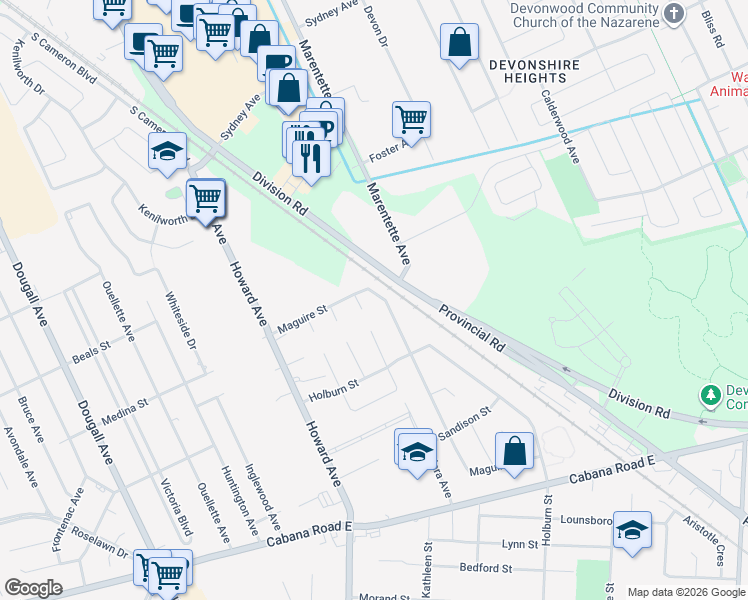The height and width of the screenshot is (600, 748).
Task: Click the 'Bruce Ave' street label
Action: pos(30,420)
